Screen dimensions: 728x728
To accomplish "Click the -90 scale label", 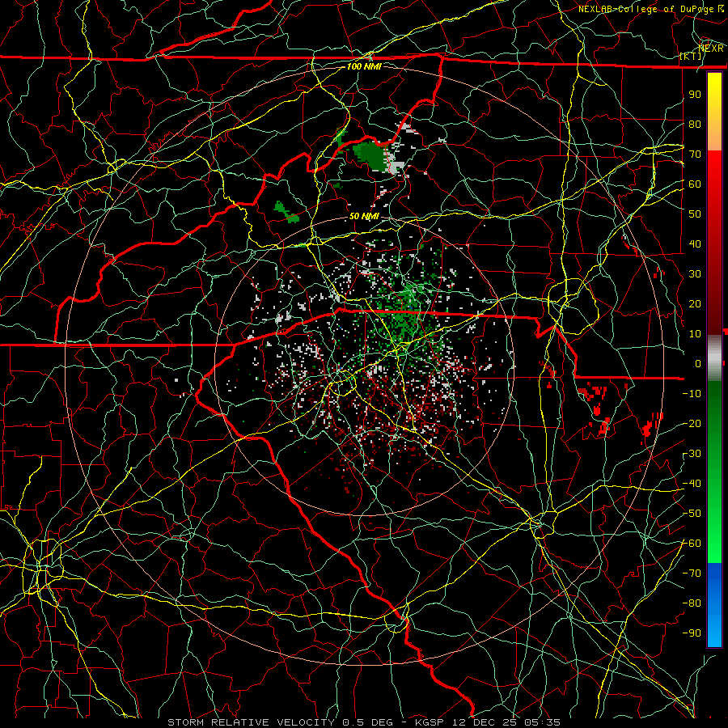I will click(x=692, y=633).
